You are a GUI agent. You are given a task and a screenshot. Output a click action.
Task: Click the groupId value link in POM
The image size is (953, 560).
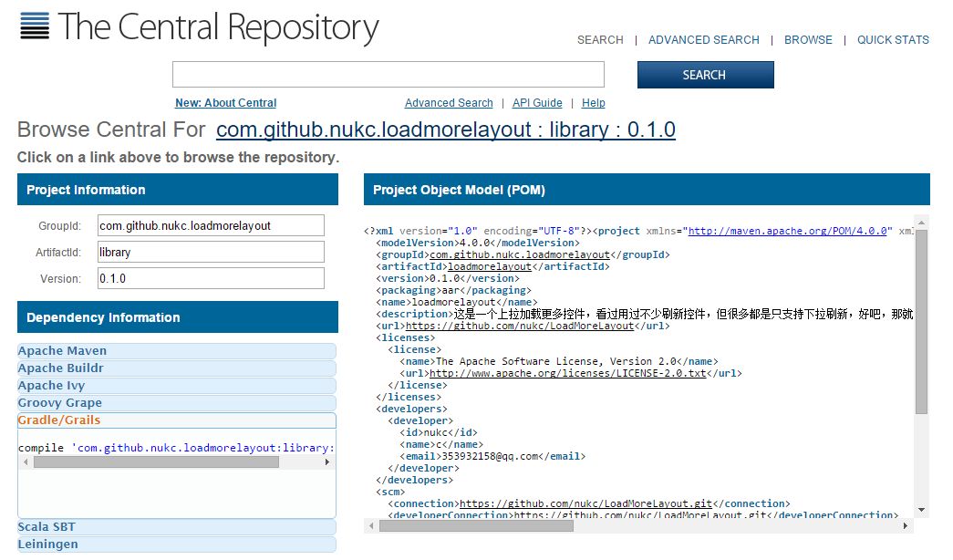pyautogui.click(x=520, y=254)
